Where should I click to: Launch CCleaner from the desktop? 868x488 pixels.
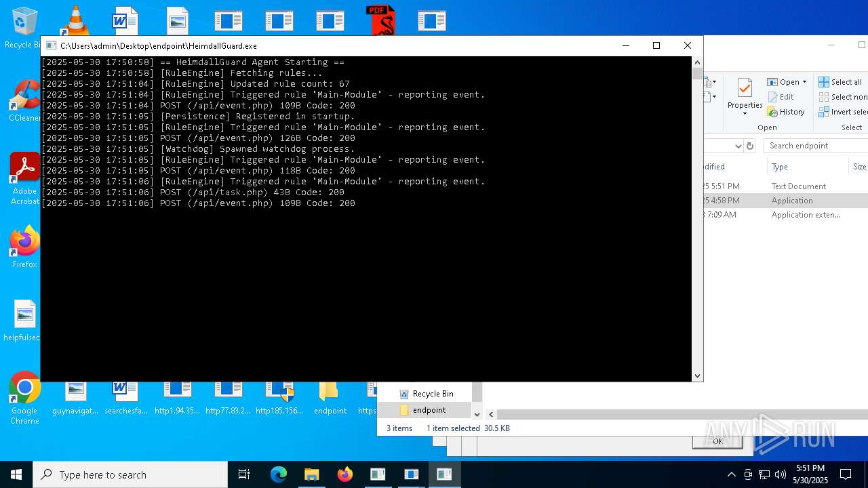coord(24,102)
